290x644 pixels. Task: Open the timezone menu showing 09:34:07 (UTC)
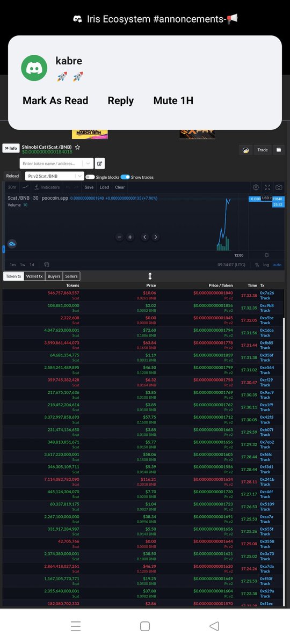click(231, 265)
